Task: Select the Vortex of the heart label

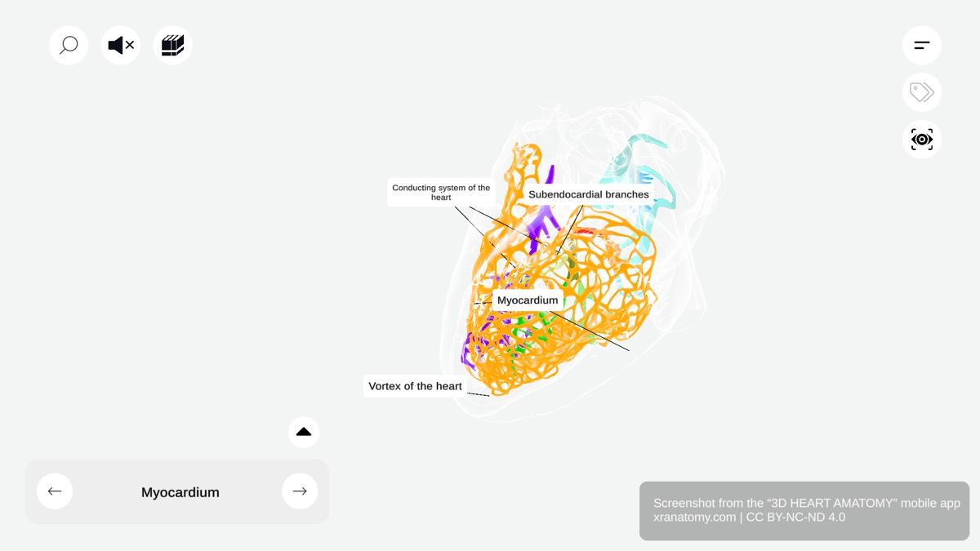Action: [x=415, y=385]
